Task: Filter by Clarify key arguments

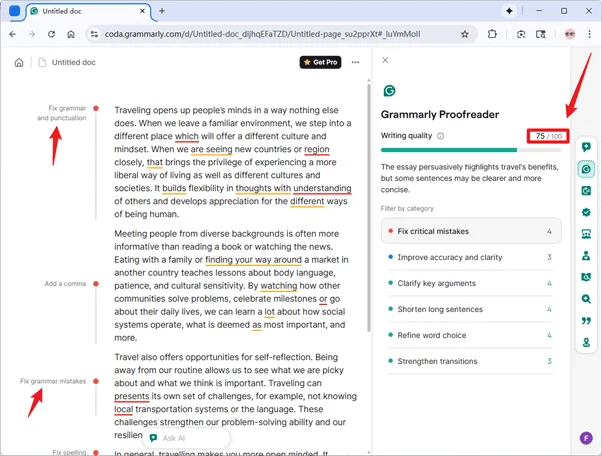Action: coord(471,283)
